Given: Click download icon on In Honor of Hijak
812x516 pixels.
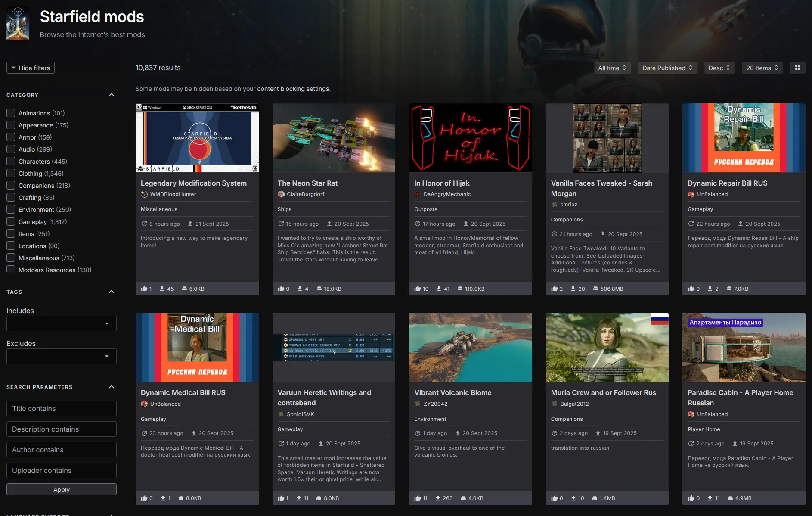Looking at the screenshot, I should (x=439, y=289).
